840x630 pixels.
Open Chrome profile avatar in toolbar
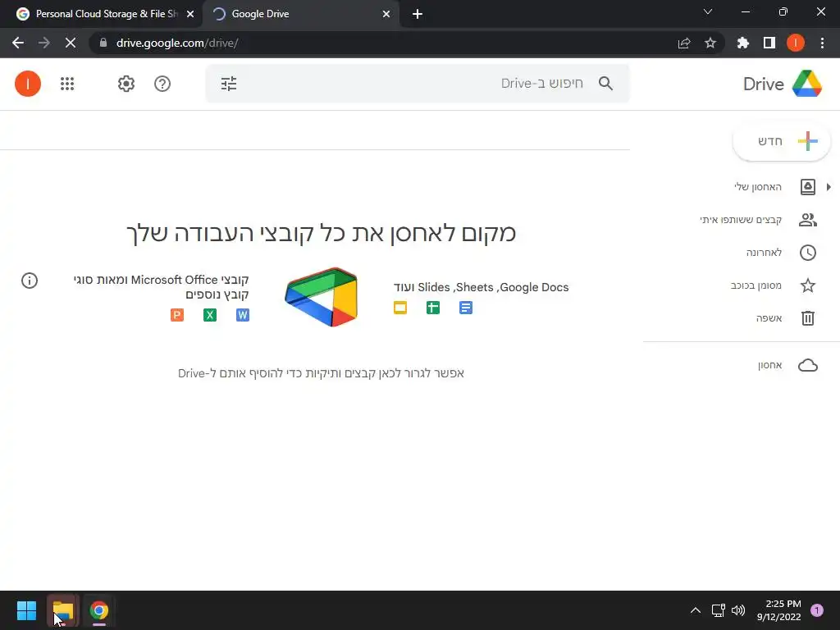[796, 43]
